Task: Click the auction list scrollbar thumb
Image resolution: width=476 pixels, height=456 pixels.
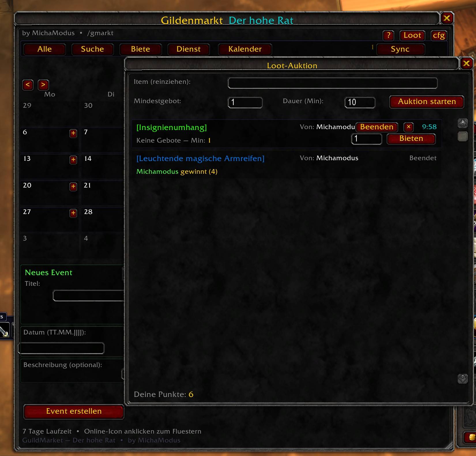Action: coord(463,136)
